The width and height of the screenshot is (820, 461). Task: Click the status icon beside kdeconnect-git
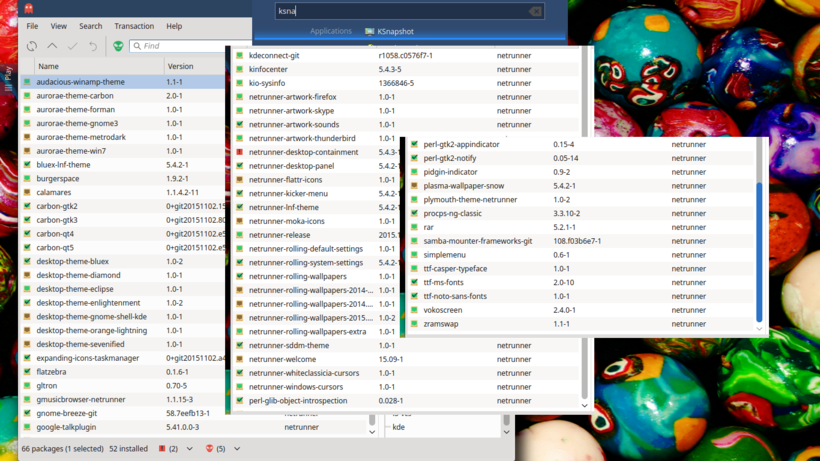point(240,55)
